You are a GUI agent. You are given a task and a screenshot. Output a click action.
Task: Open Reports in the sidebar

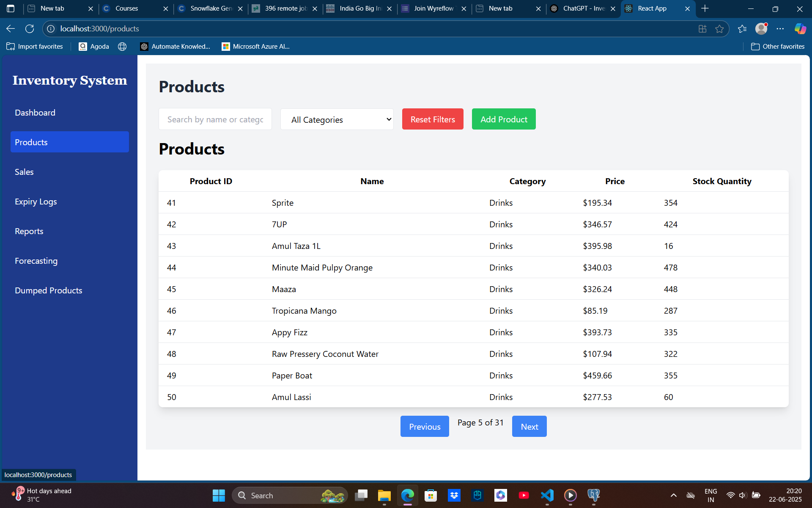tap(70, 231)
